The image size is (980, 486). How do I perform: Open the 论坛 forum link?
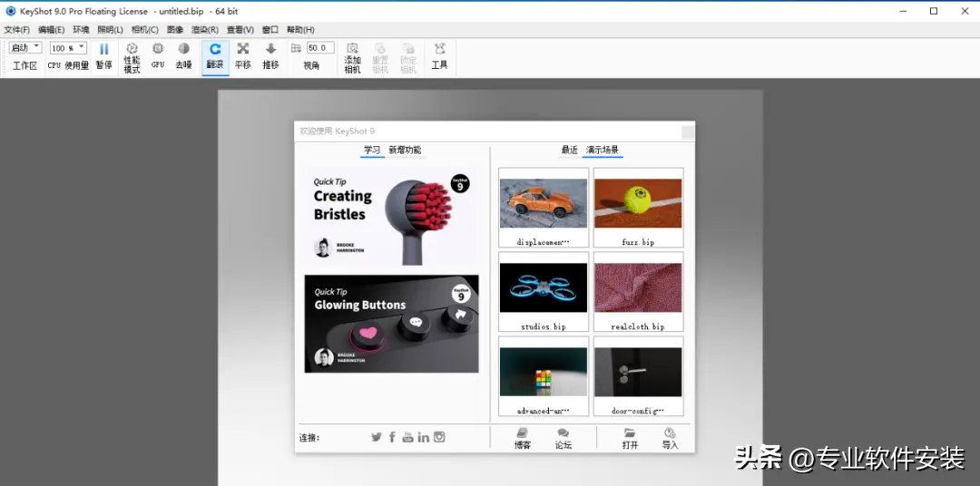pos(563,439)
